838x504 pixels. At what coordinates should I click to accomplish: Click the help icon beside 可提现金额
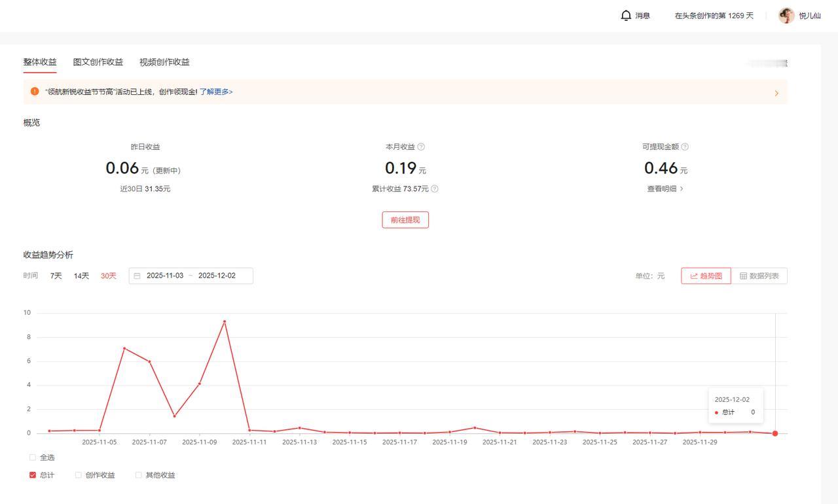(685, 147)
